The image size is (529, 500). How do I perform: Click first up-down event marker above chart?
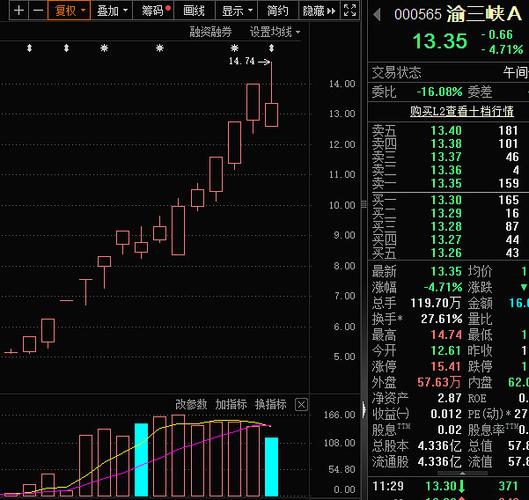coord(30,48)
